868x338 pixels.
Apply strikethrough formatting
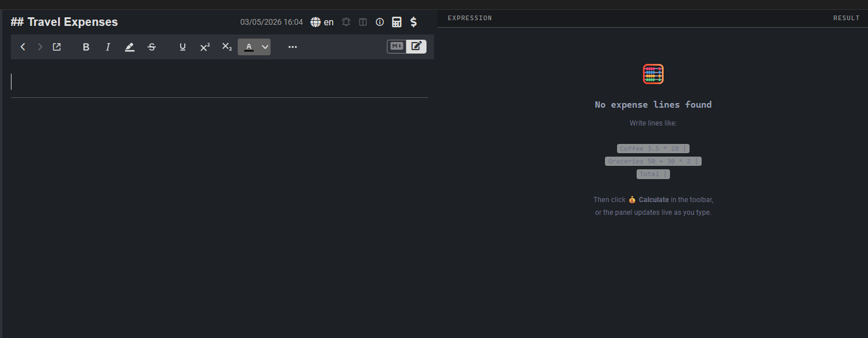(x=151, y=47)
